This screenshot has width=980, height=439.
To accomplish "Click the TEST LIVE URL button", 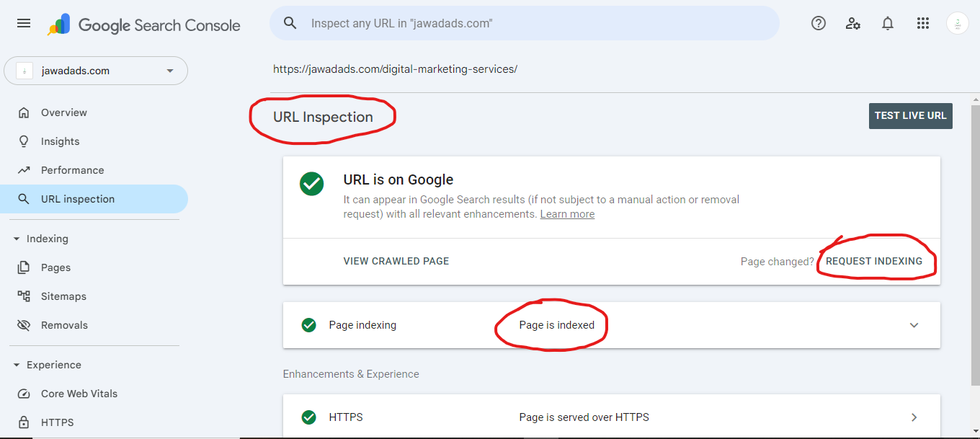I will click(x=910, y=115).
